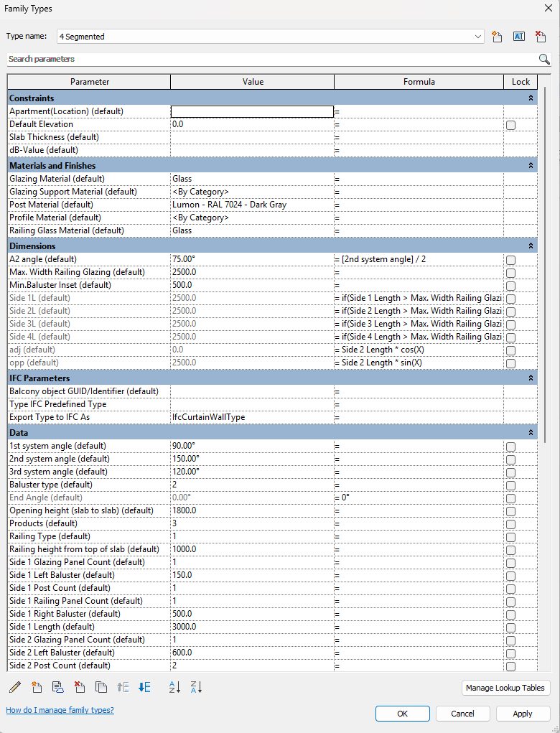Image resolution: width=560 pixels, height=733 pixels.
Task: Click the Rename Type icon
Action: coord(519,37)
